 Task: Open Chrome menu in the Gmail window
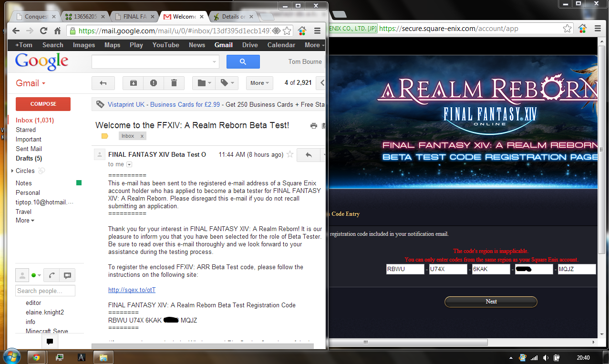317,31
